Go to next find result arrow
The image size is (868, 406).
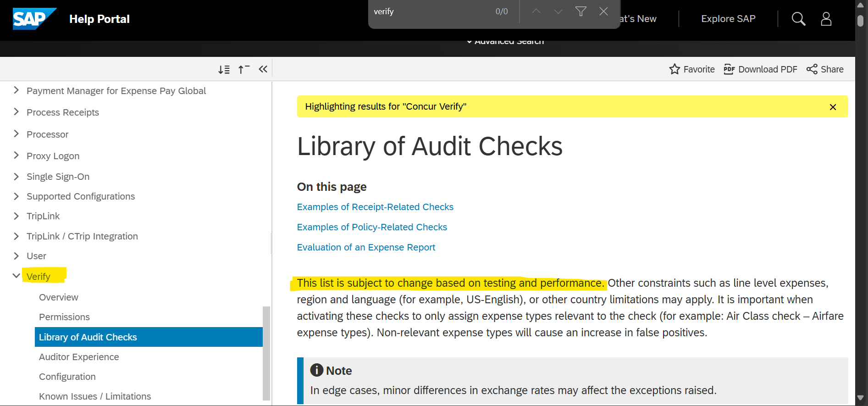(x=558, y=11)
